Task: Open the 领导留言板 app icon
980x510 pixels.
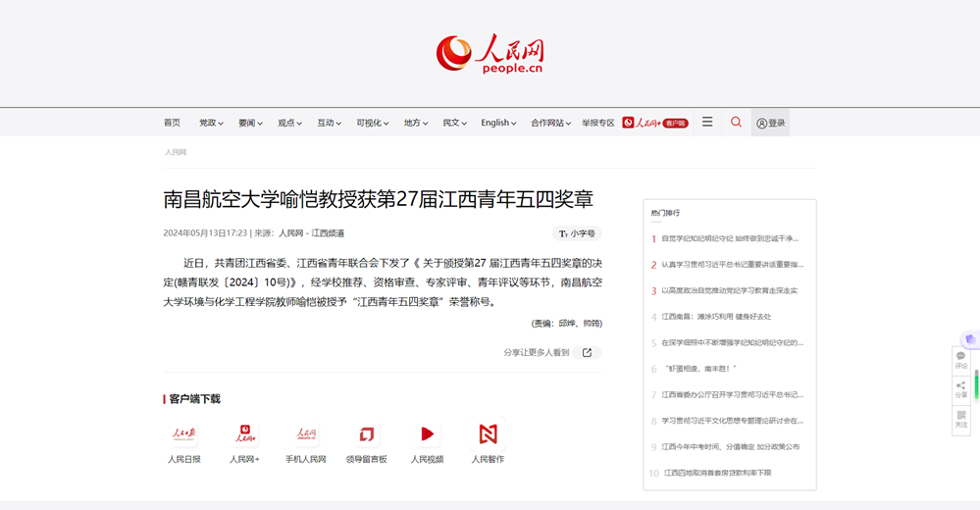Action: coord(367,433)
